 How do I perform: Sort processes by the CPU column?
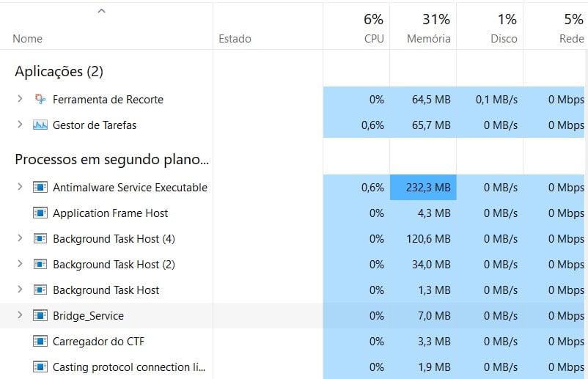coord(356,27)
